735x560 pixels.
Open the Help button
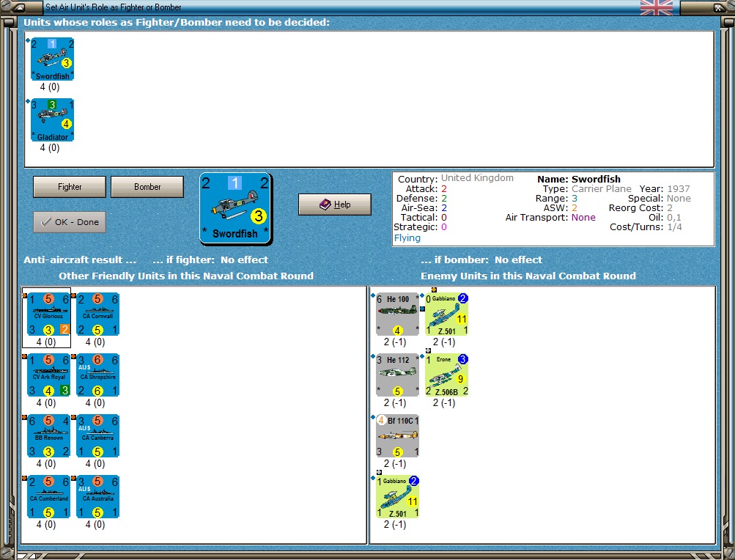coord(335,205)
